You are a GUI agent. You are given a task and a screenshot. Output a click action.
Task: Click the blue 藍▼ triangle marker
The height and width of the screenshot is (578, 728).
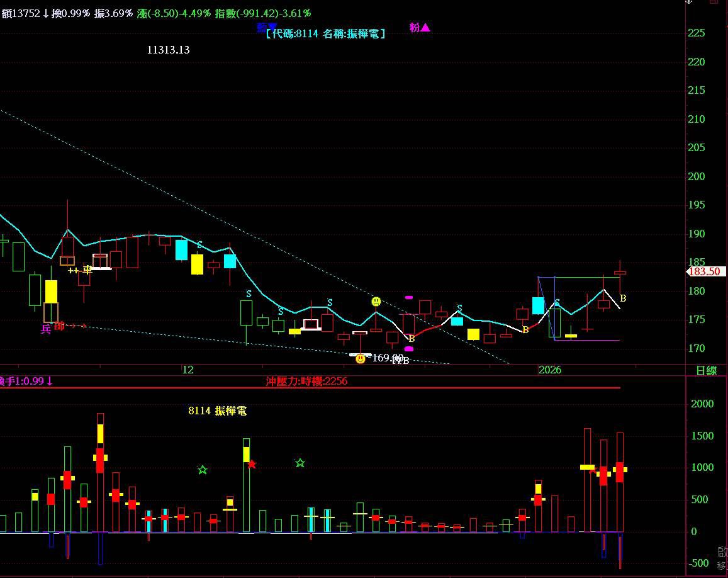pyautogui.click(x=267, y=27)
